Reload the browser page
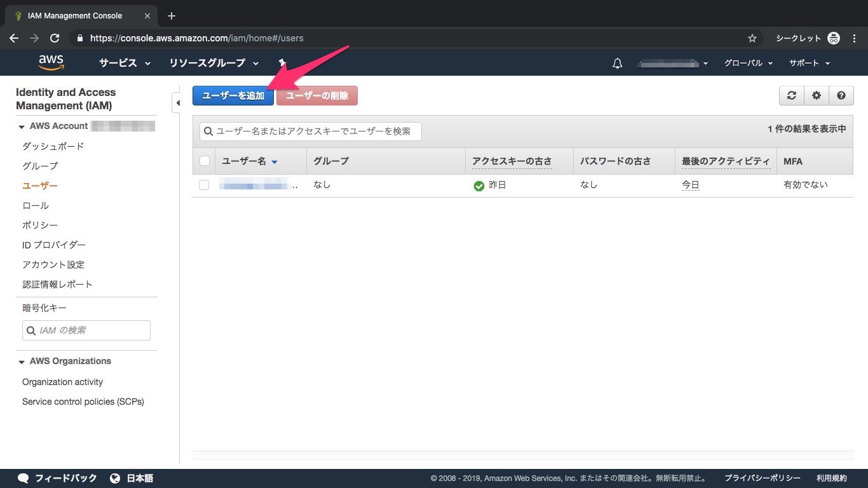Image resolution: width=868 pixels, height=488 pixels. pyautogui.click(x=55, y=38)
